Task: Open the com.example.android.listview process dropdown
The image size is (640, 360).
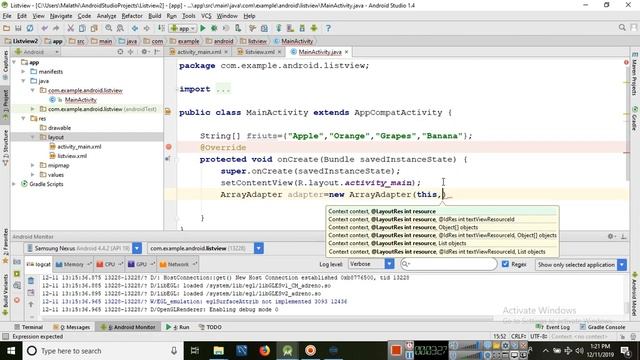Action: pos(258,248)
